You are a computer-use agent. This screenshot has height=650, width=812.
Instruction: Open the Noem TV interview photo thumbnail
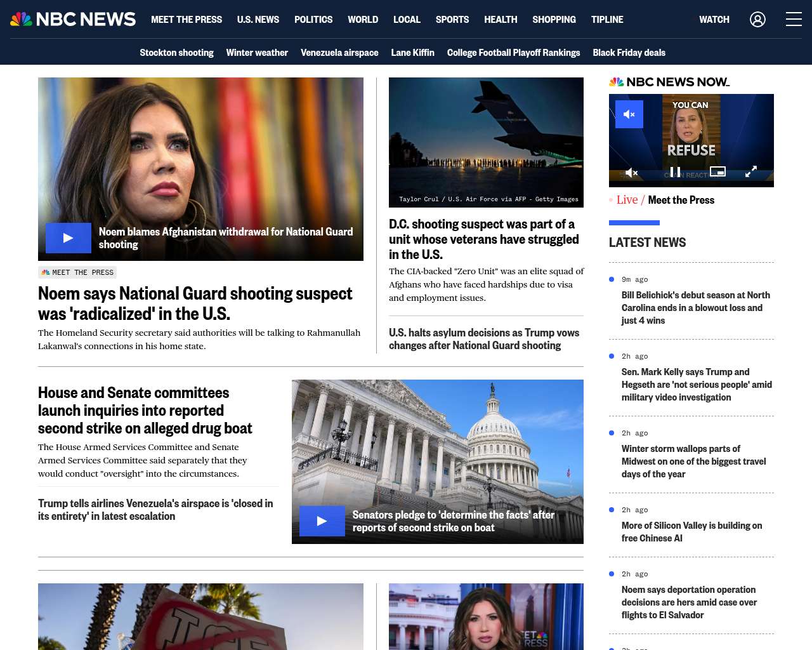pyautogui.click(x=486, y=616)
